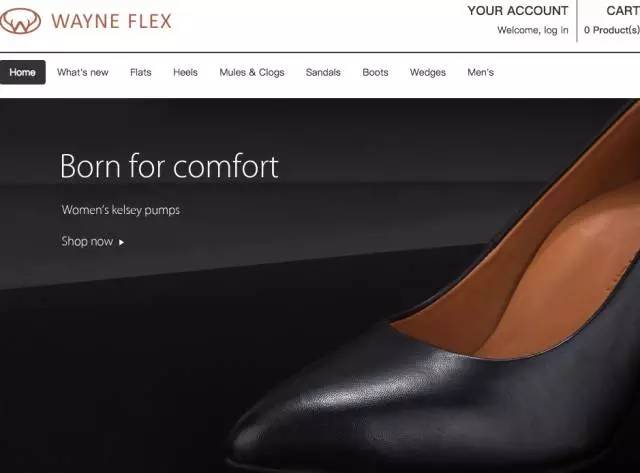
Task: Click the Welcome, log in link
Action: pyautogui.click(x=533, y=30)
